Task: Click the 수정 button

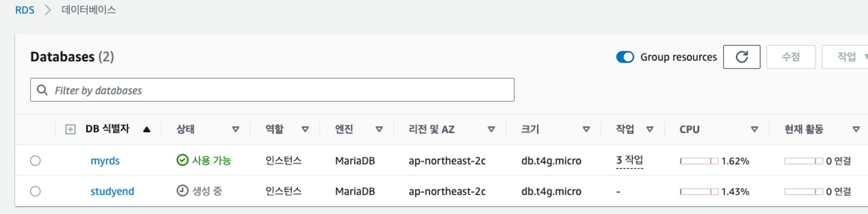Action: coord(791,57)
